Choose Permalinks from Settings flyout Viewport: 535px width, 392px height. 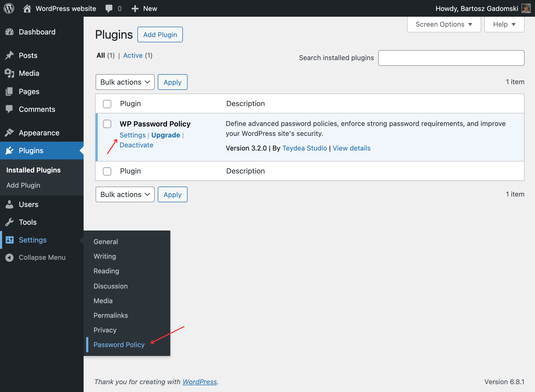(111, 315)
